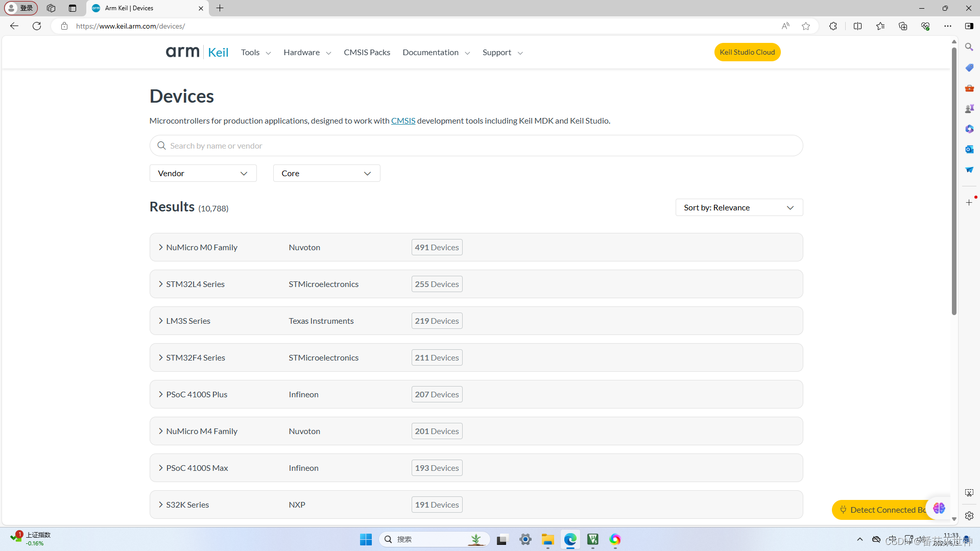Expand the NuMicro M4 Family row
980x551 pixels.
coord(476,431)
